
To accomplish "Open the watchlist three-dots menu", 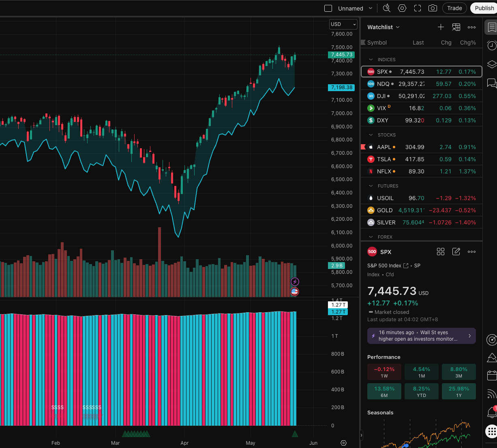I will click(x=471, y=27).
